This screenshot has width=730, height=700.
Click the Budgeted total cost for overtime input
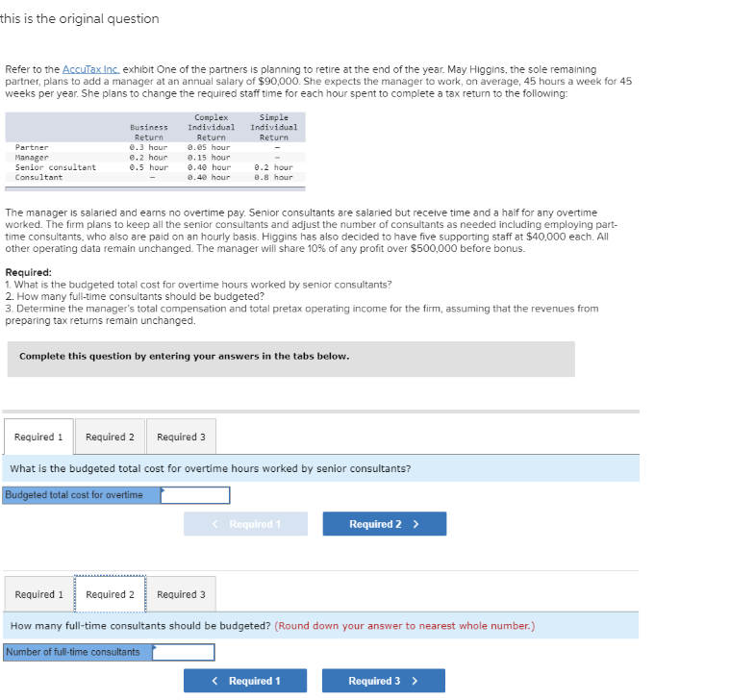(x=195, y=495)
